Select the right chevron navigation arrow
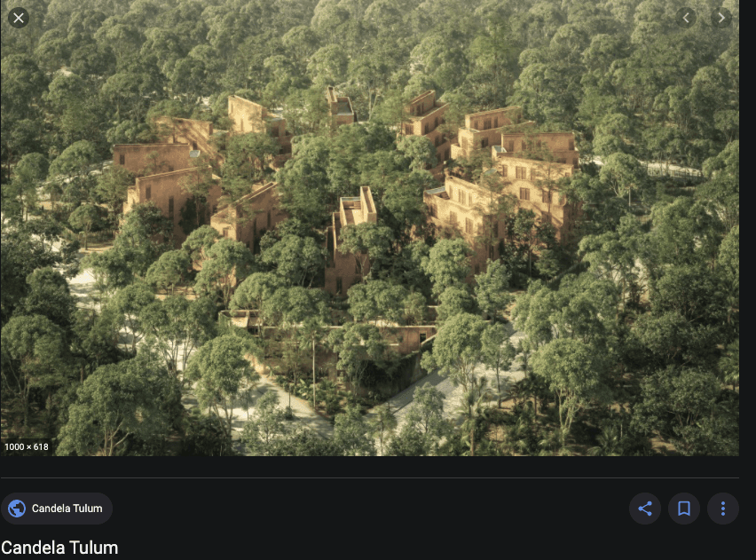Viewport: 756px width, 560px height. coord(721,18)
